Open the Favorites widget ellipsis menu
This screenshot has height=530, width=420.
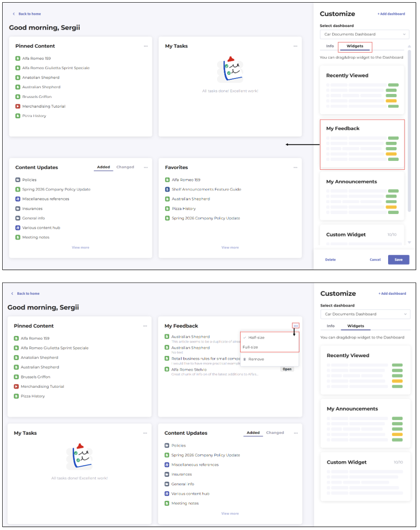[296, 168]
